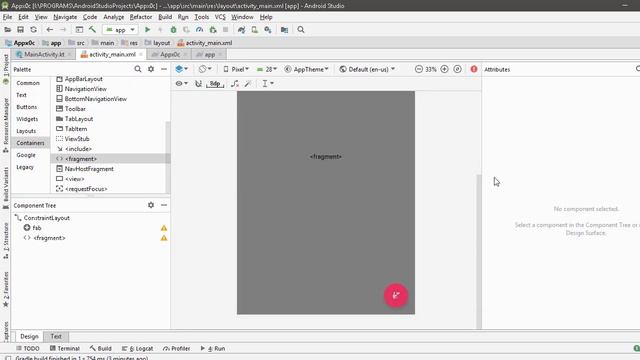
Task: Open Design Surface layers dropdown
Action: pyautogui.click(x=182, y=69)
